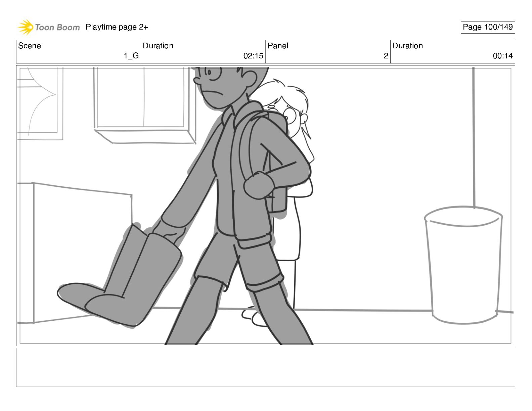Select the 'Scene' header label

click(x=30, y=46)
